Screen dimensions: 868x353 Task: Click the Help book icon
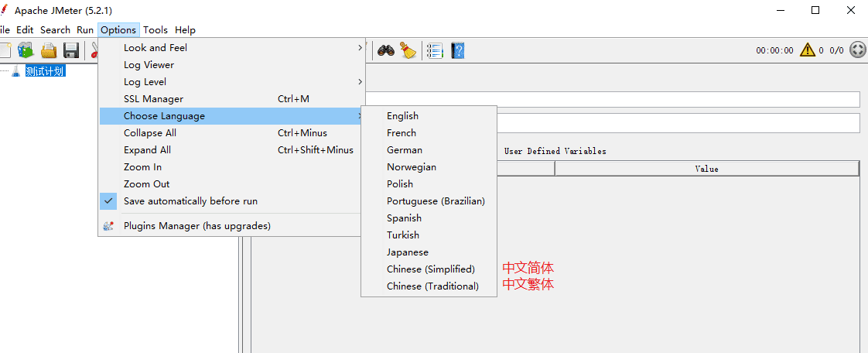pyautogui.click(x=458, y=50)
